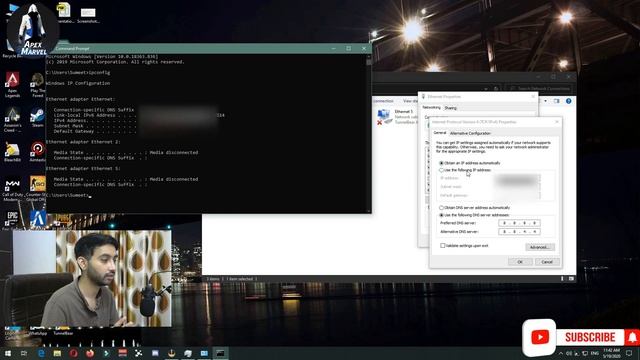Image resolution: width=640 pixels, height=360 pixels.
Task: Click the Windows Start button
Action: point(8,353)
